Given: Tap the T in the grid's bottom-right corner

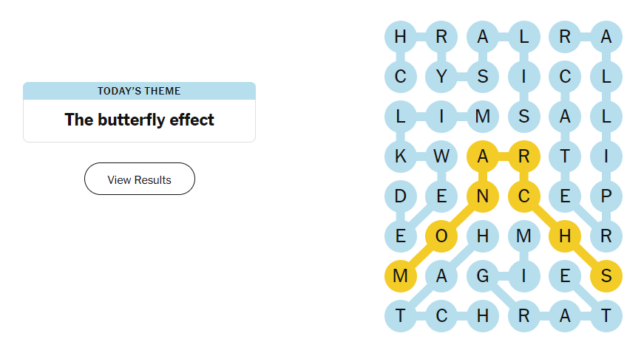Looking at the screenshot, I should (606, 317).
